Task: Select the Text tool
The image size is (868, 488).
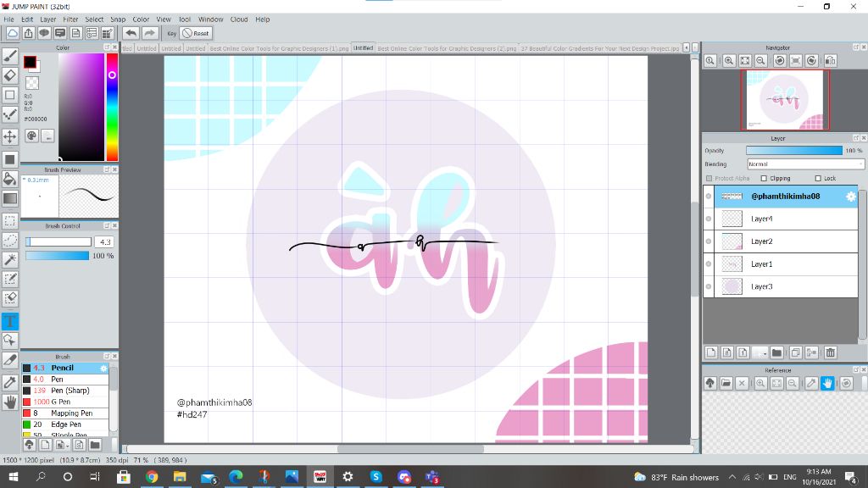Action: tap(10, 321)
